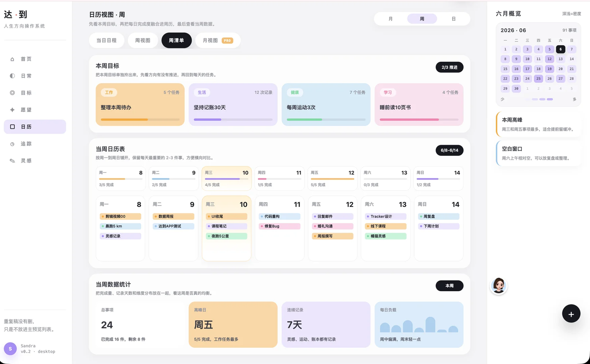Click the 数据周报 task on 周二

[173, 216]
